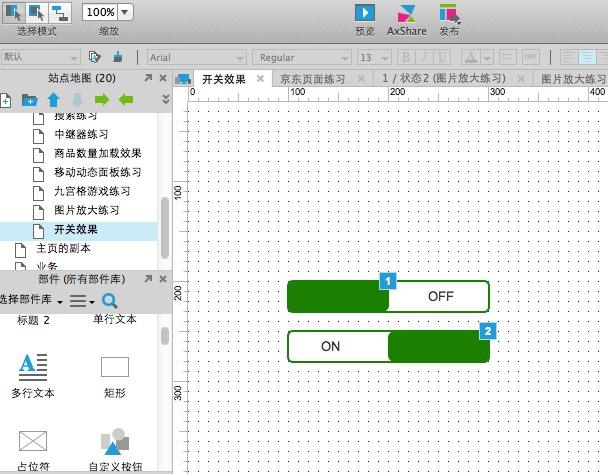Add a new page in sitemap
Image resolution: width=608 pixels, height=474 pixels.
[5, 100]
